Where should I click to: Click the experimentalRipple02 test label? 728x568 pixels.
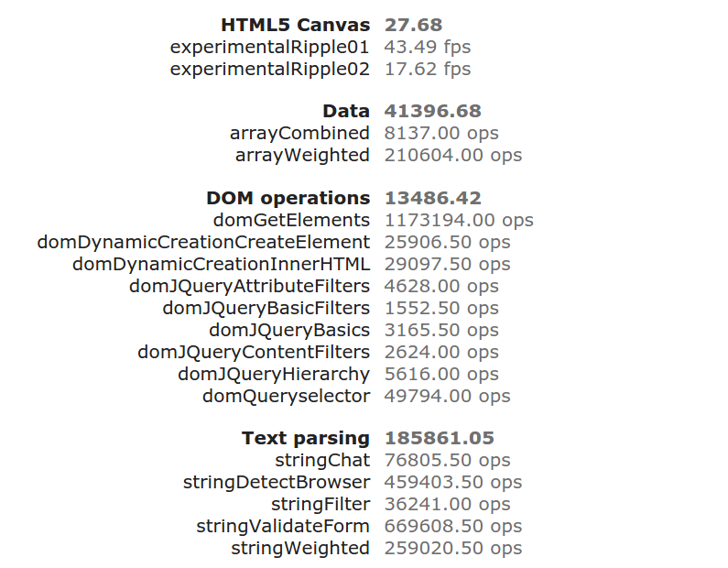pos(269,69)
